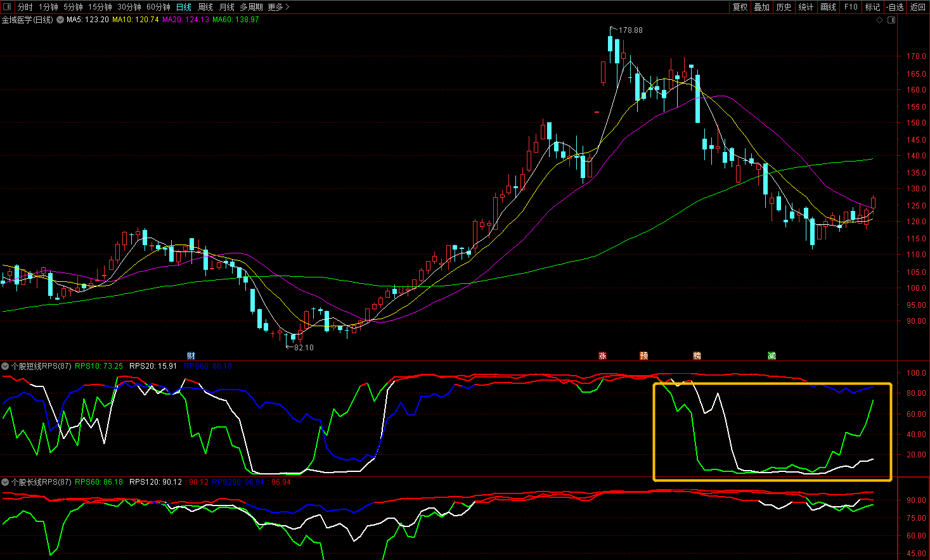Open the 更多 periods dropdown

[x=278, y=7]
